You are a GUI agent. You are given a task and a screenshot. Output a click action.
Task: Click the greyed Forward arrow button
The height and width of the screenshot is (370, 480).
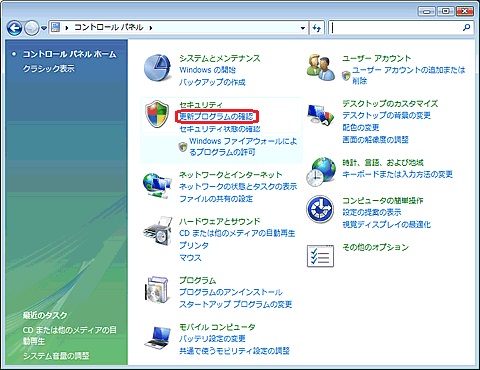pos(31,28)
